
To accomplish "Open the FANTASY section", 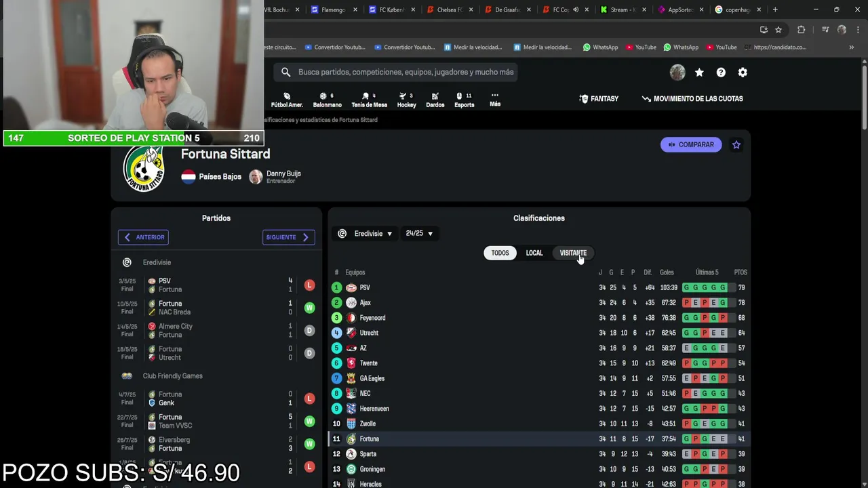I will pos(599,99).
